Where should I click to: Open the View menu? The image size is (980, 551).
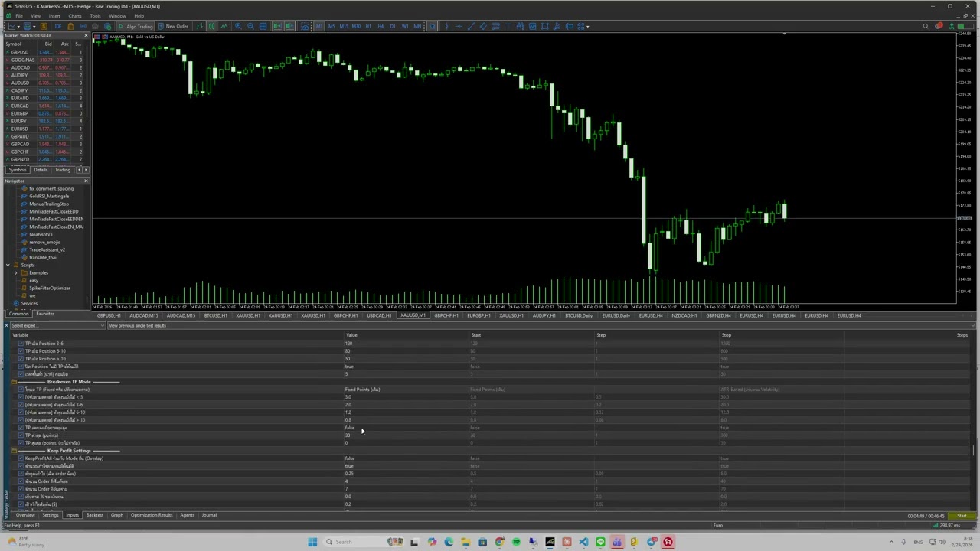35,16
